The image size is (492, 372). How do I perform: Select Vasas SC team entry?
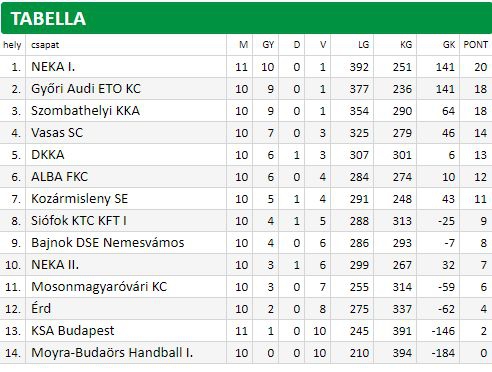57,133
